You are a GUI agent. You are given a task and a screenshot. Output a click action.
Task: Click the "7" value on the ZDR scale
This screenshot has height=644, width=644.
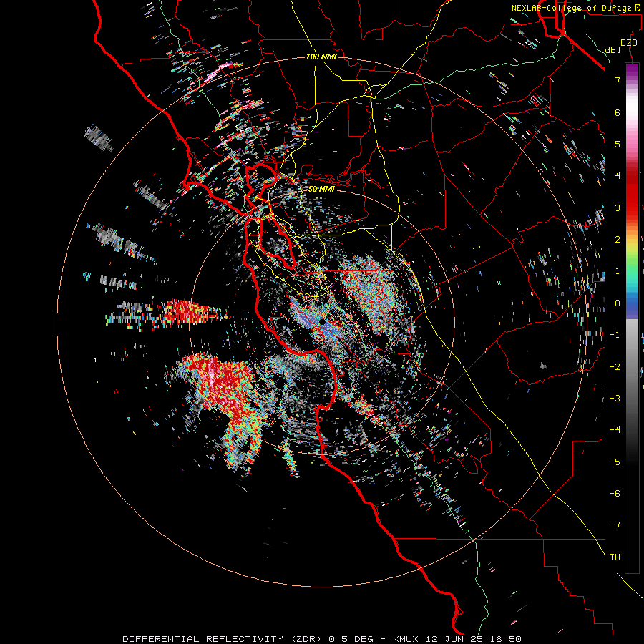point(618,80)
